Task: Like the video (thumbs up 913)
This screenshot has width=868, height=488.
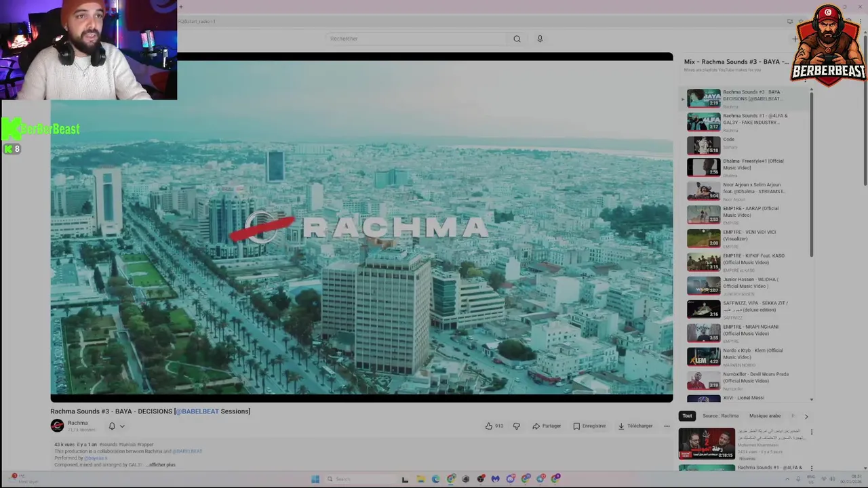Action: coord(494,426)
